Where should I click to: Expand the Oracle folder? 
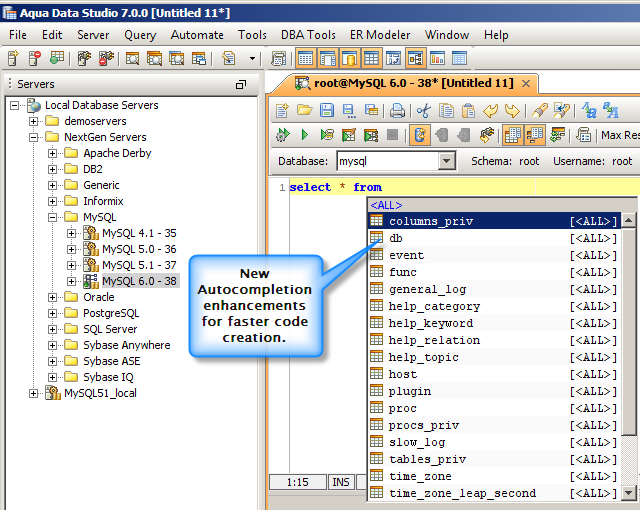[x=52, y=297]
